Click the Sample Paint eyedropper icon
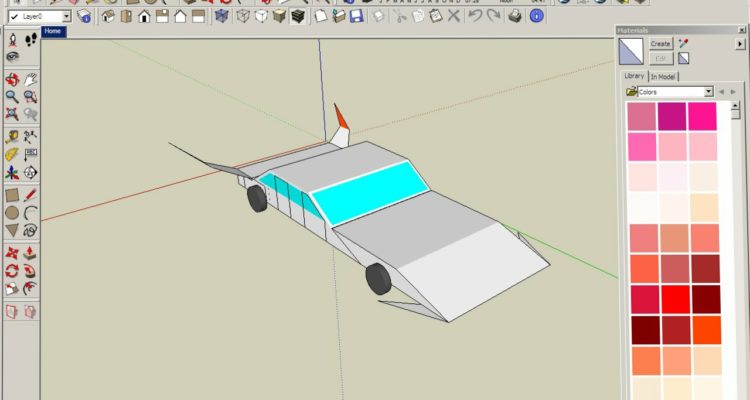This screenshot has width=750, height=400. [684, 43]
